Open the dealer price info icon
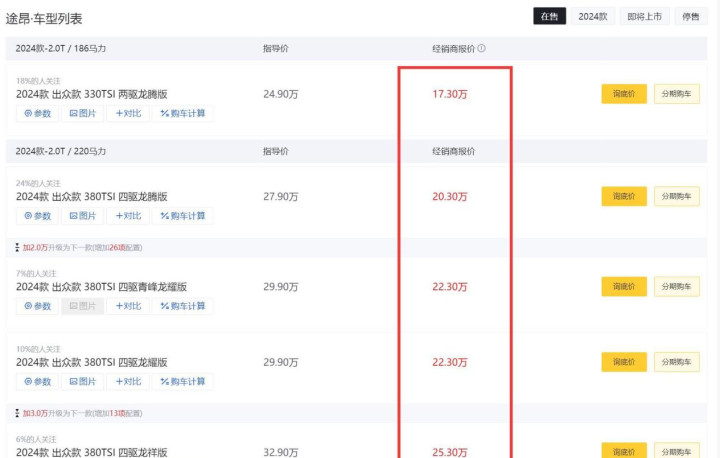The height and width of the screenshot is (458, 720). [x=481, y=48]
